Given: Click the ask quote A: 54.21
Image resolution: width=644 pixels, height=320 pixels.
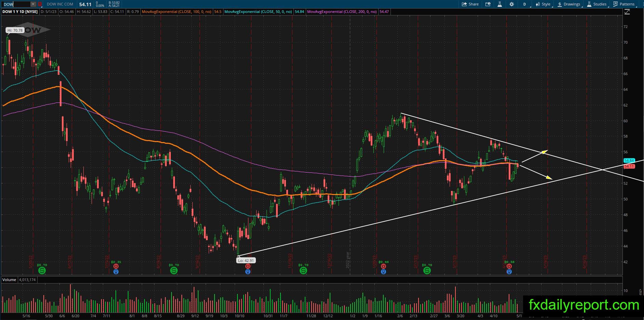Looking at the screenshot, I should [x=114, y=6].
